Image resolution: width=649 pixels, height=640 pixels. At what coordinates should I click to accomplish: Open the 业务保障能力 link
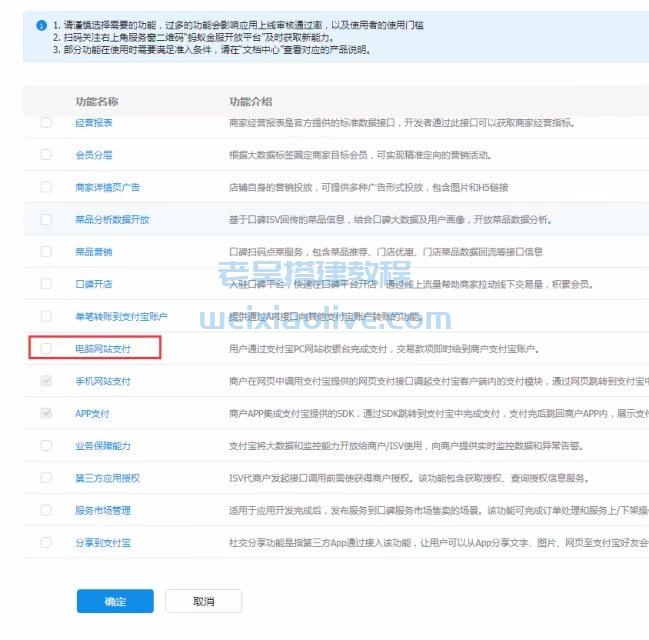tap(103, 446)
